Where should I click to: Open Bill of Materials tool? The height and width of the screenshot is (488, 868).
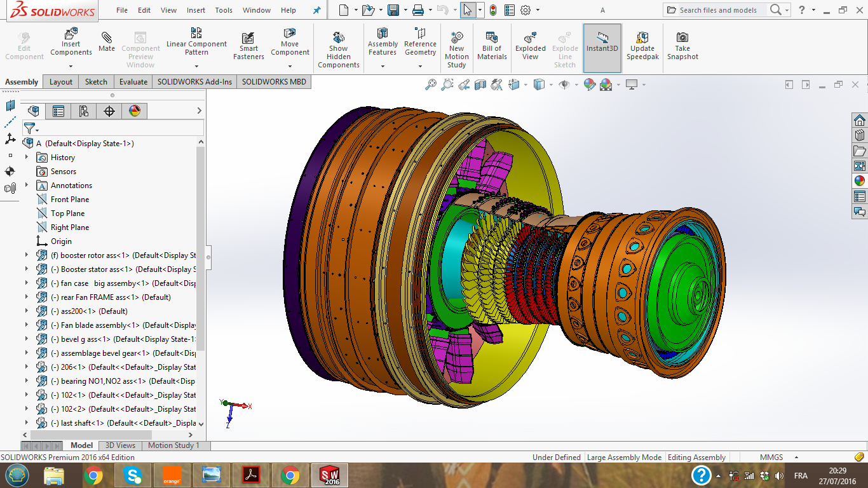pos(492,46)
